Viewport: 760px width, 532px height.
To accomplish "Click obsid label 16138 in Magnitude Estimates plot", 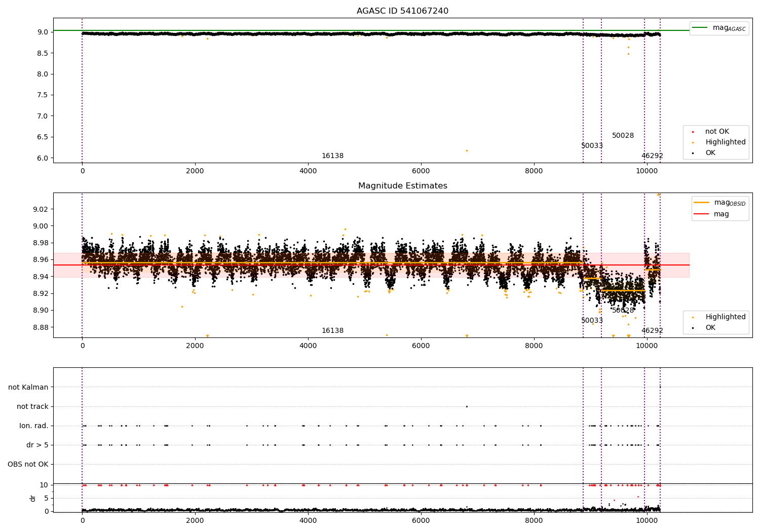I will pyautogui.click(x=332, y=331).
